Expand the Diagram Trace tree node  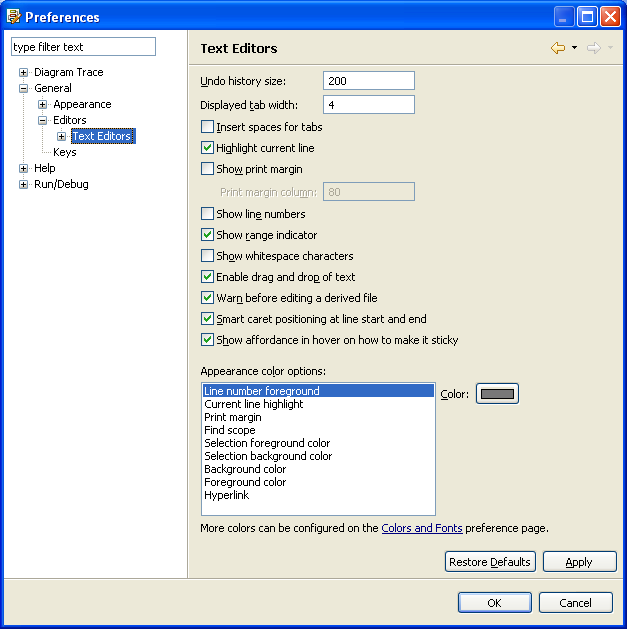[23, 73]
